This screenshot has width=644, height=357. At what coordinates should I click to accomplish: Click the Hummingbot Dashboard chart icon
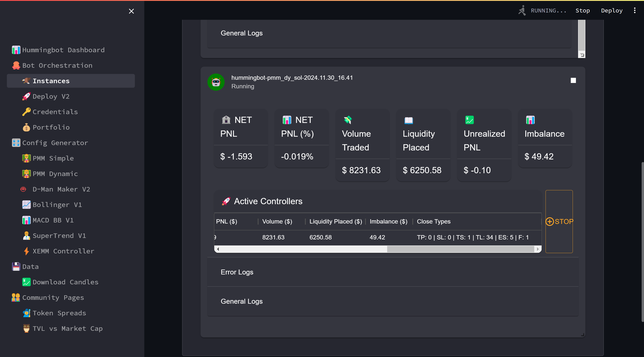coord(16,50)
